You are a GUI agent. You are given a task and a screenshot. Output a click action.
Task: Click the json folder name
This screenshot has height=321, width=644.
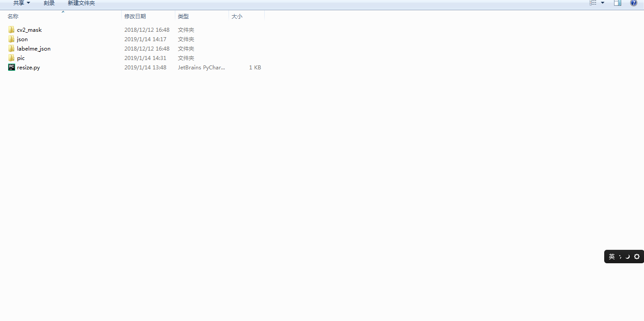(22, 39)
